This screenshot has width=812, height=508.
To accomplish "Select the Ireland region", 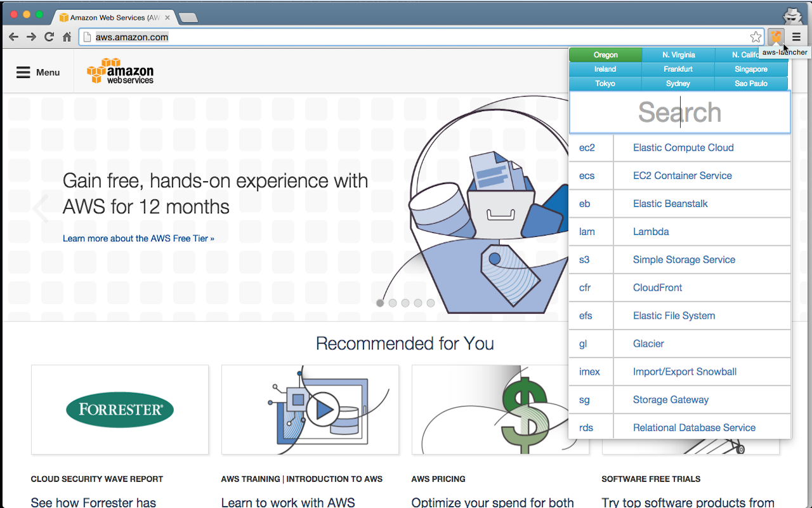I will [x=606, y=69].
